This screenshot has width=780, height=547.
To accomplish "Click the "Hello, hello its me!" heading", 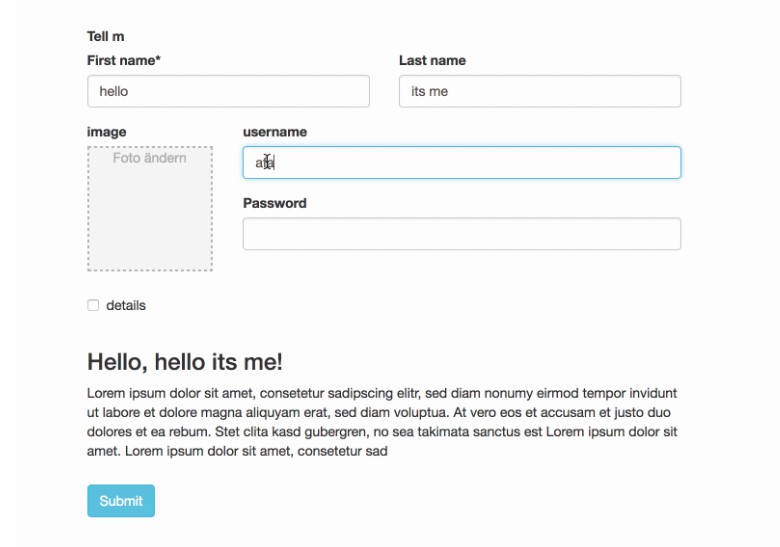I will (x=185, y=362).
